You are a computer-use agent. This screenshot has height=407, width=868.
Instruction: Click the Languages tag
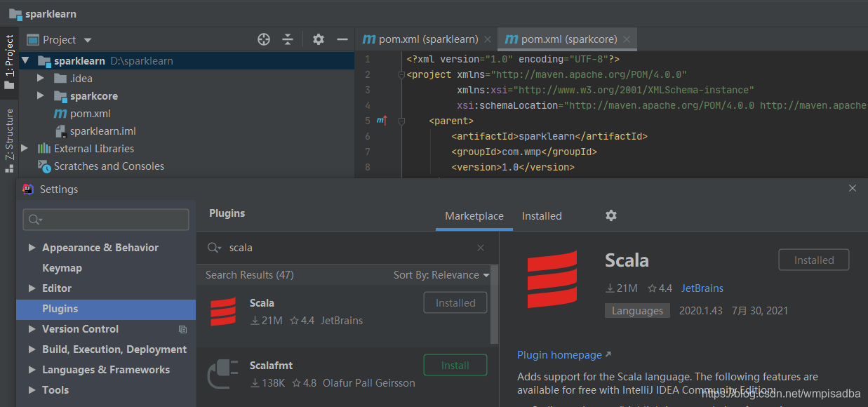pos(637,311)
